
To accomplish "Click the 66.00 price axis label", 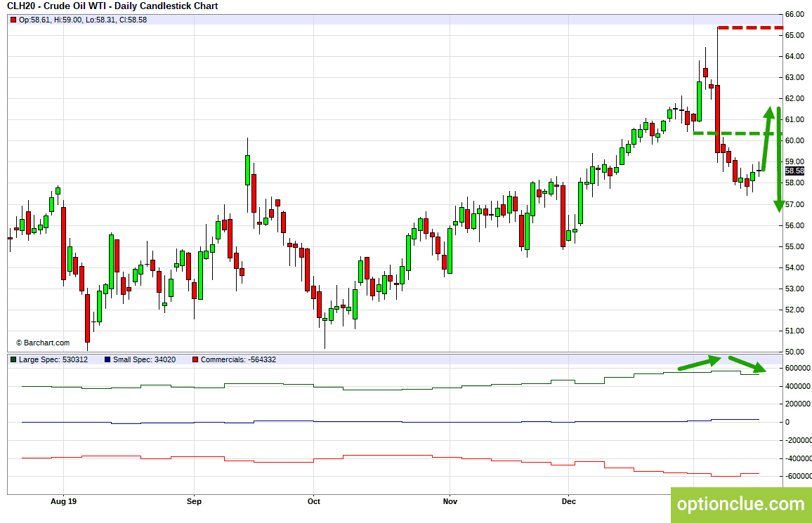I will pyautogui.click(x=794, y=15).
